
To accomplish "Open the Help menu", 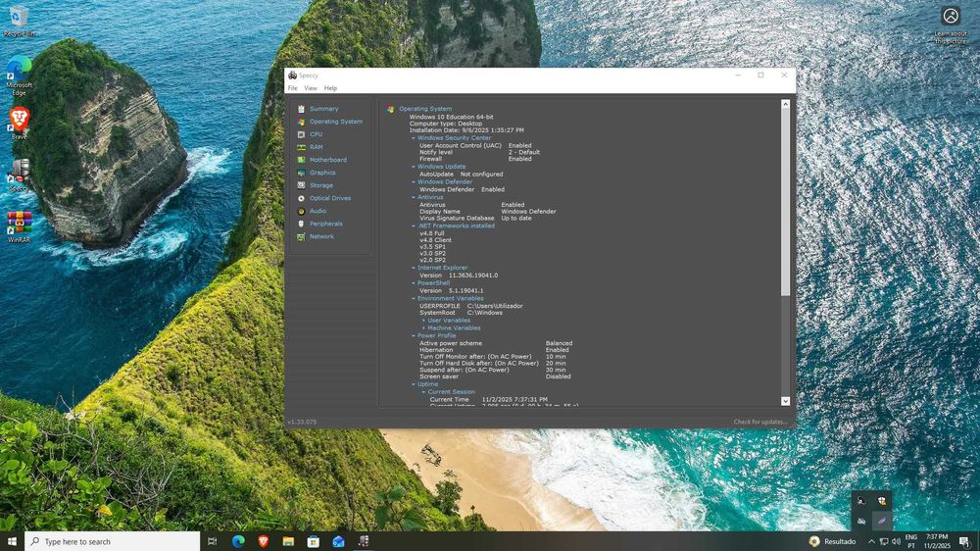I will coord(330,88).
